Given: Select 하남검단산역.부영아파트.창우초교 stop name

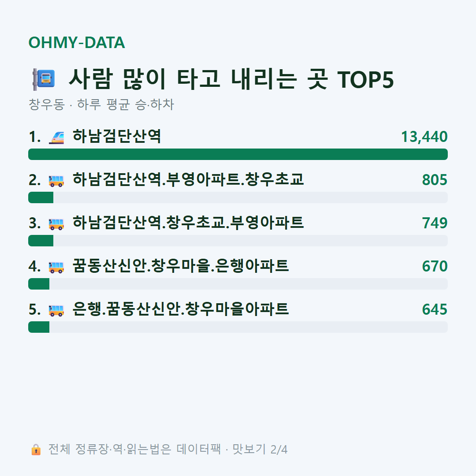Looking at the screenshot, I should point(188,179).
